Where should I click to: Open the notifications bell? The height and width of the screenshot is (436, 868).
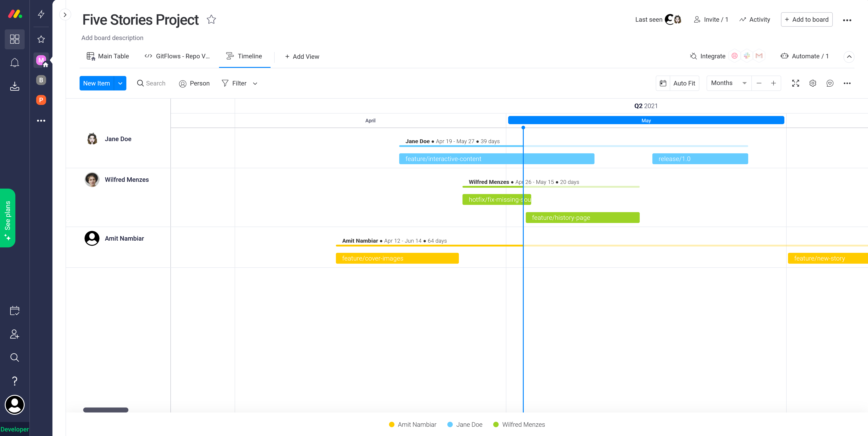(14, 63)
